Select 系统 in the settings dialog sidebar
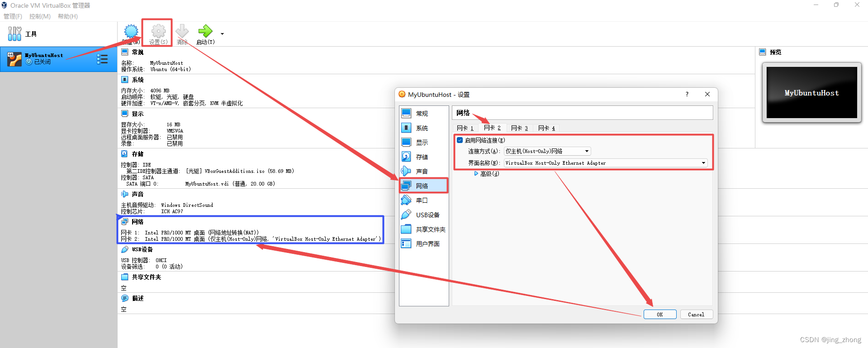This screenshot has height=348, width=868. (x=424, y=128)
